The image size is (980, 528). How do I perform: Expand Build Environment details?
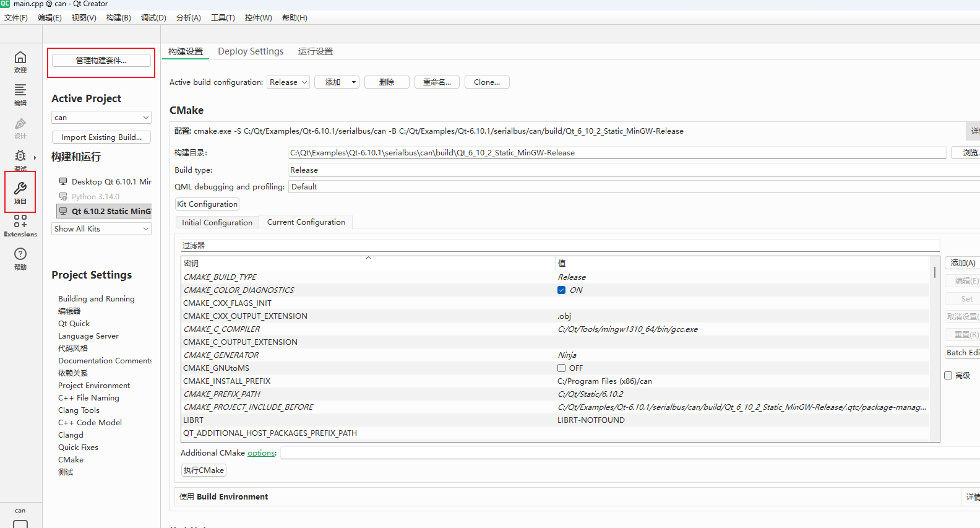tap(972, 496)
